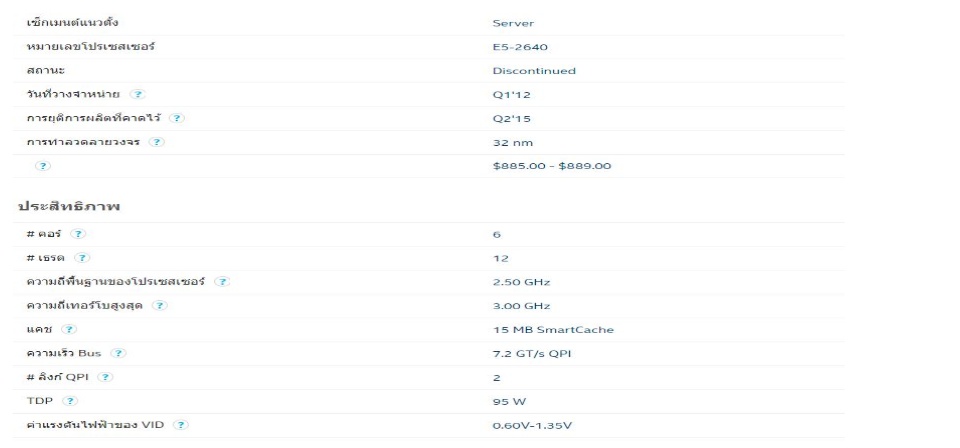Click help icon for ความถี่เทอร์โบสูงสุด
The image size is (960, 448).
[159, 305]
